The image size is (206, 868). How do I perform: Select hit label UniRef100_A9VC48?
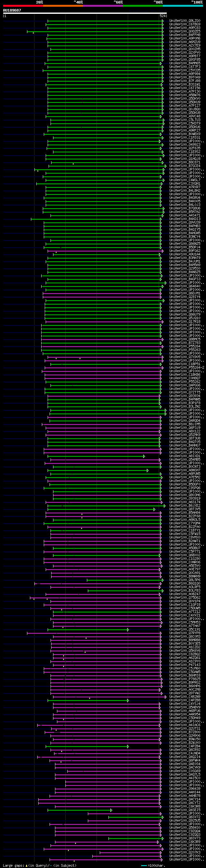pos(185,116)
